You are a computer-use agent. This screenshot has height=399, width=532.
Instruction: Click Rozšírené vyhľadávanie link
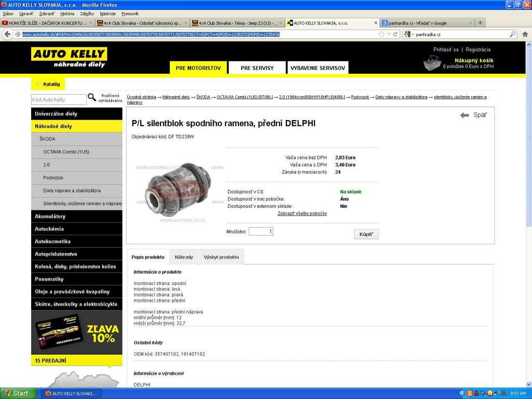pos(110,98)
